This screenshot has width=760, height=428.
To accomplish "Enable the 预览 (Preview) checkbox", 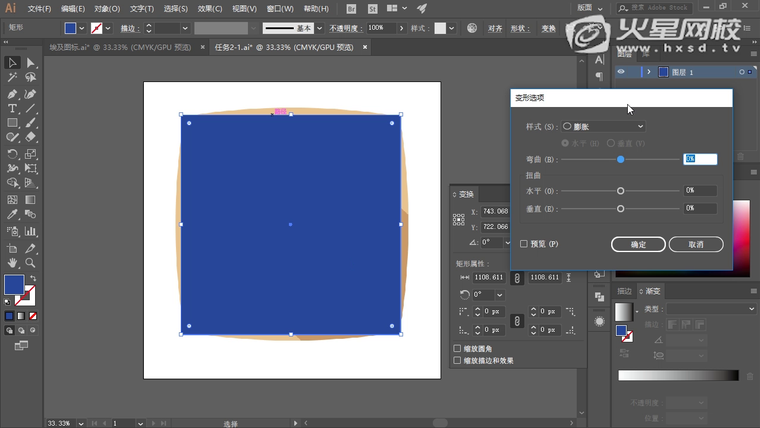I will tap(524, 244).
